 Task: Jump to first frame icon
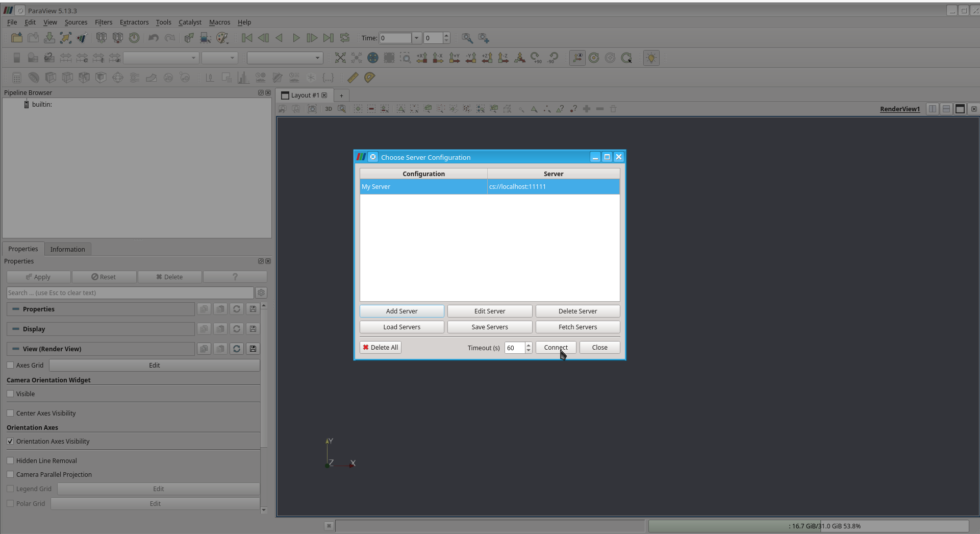tap(247, 38)
